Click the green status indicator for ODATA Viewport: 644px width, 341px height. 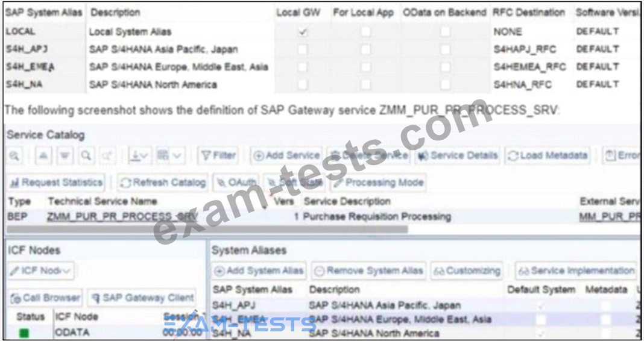(24, 333)
